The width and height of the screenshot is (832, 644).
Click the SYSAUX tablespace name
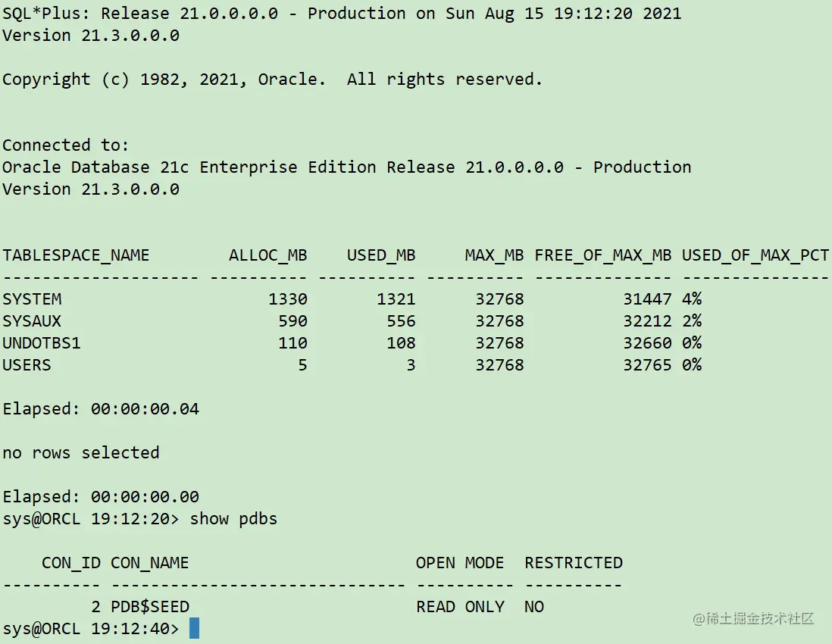click(32, 321)
